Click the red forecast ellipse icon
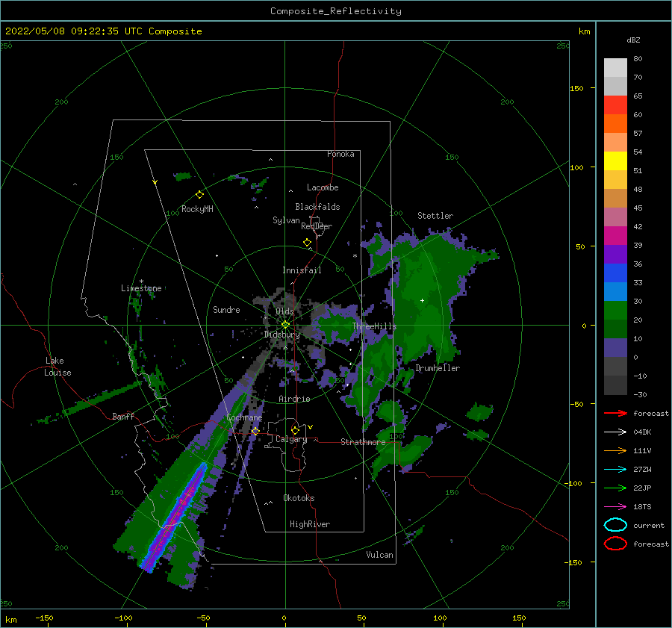 point(615,544)
